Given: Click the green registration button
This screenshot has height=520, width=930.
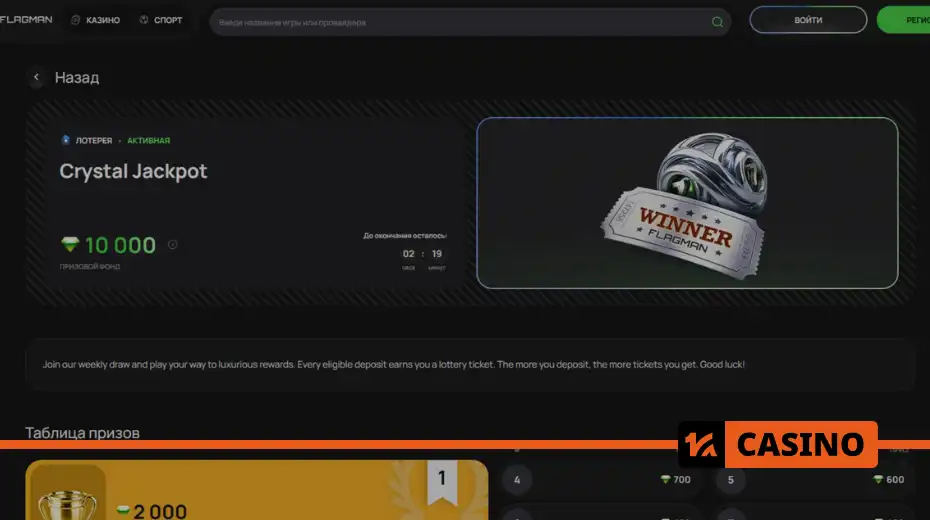Looking at the screenshot, I should [x=903, y=20].
